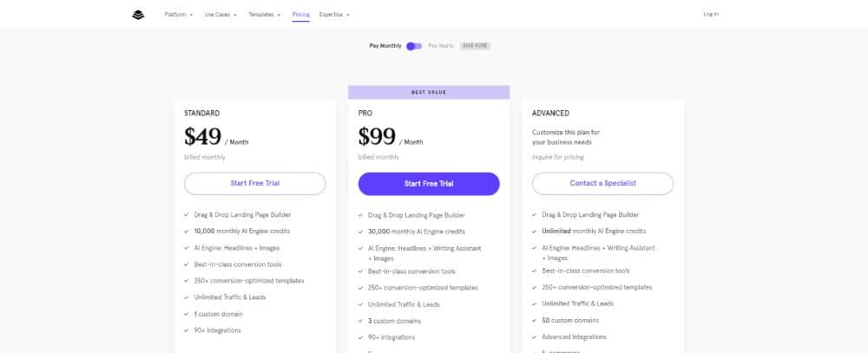
Task: Click checkmark next to Standard's 90+ integrations
Action: [187, 330]
